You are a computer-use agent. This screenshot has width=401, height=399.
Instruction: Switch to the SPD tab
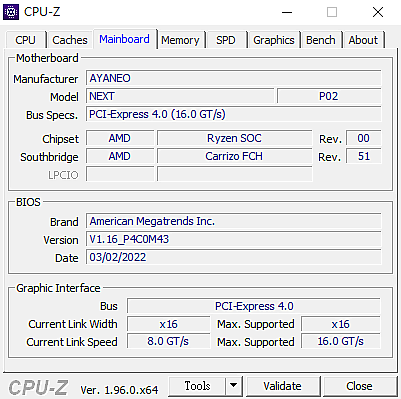pos(226,40)
